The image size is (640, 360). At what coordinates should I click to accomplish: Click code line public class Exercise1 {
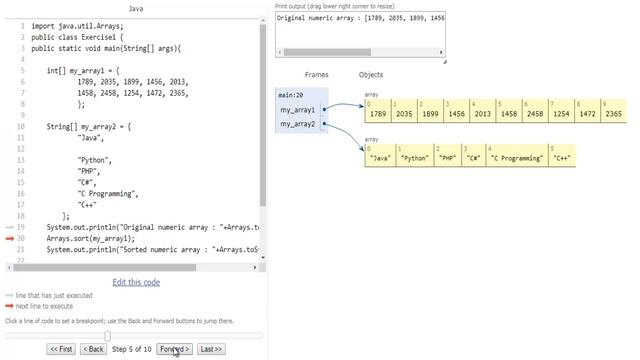tap(77, 37)
